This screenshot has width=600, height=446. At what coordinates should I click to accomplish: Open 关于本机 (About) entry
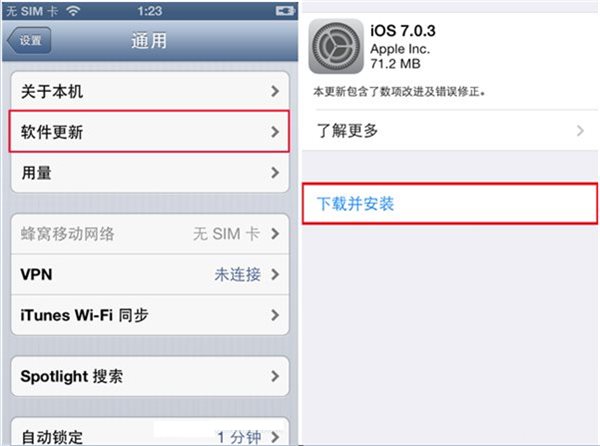[150, 91]
